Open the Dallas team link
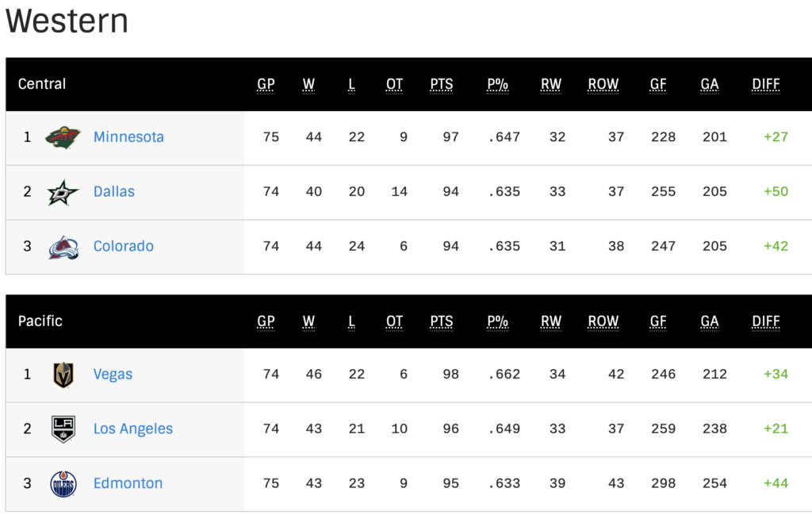This screenshot has width=812, height=515. tap(114, 192)
